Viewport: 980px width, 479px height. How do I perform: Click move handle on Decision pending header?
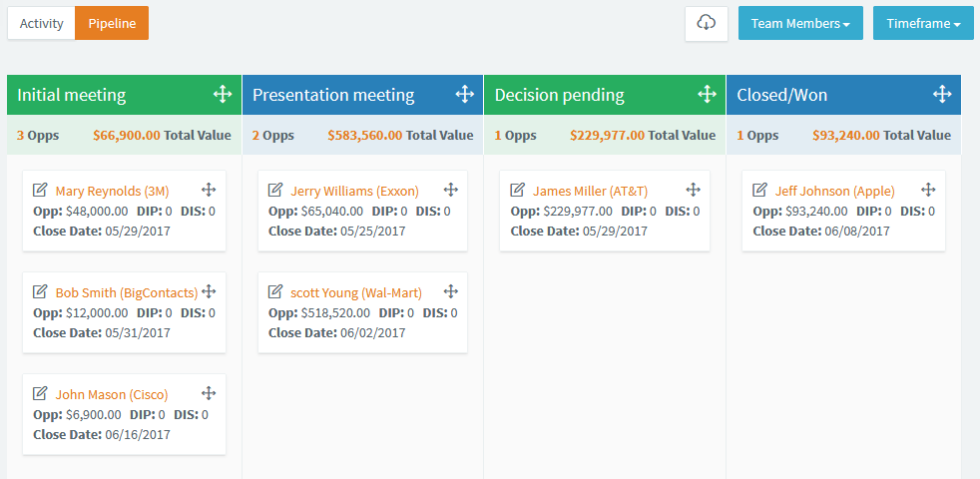(x=707, y=95)
